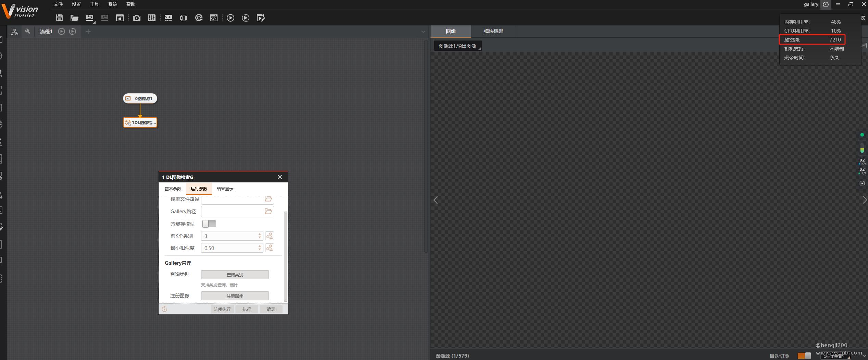Switch to the 模块结果 tab
The image size is (868, 360).
pos(493,31)
